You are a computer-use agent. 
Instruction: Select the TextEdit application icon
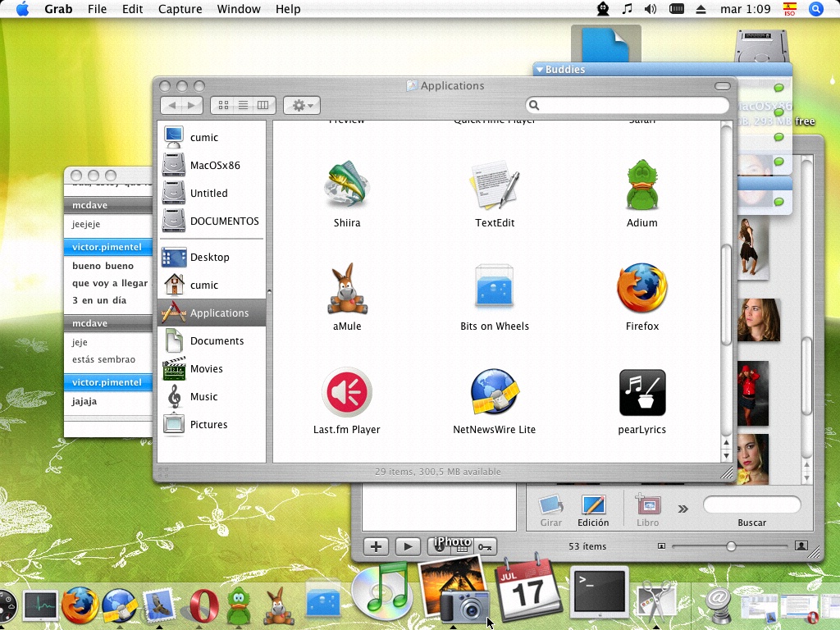point(495,185)
